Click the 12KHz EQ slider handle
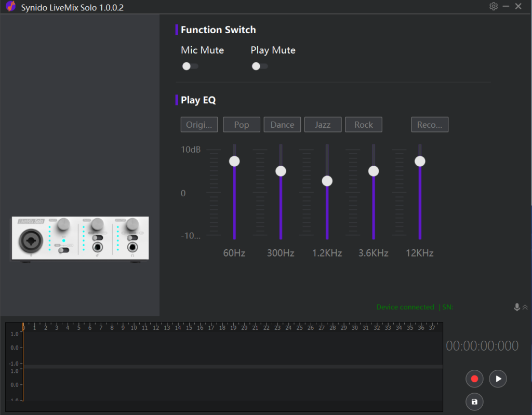 [420, 161]
